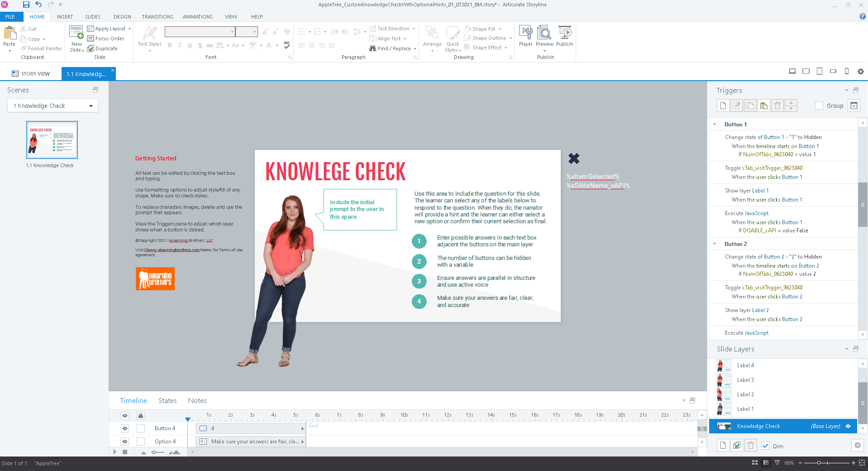Toggle the Dim checkbox for slide layers
Viewport: 868px width, 471px height.
pyautogui.click(x=765, y=446)
